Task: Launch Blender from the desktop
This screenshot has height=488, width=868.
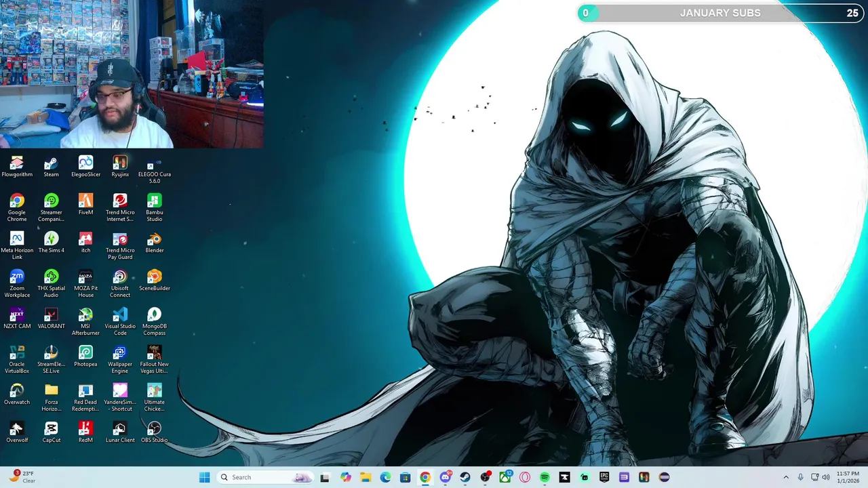Action: click(155, 243)
